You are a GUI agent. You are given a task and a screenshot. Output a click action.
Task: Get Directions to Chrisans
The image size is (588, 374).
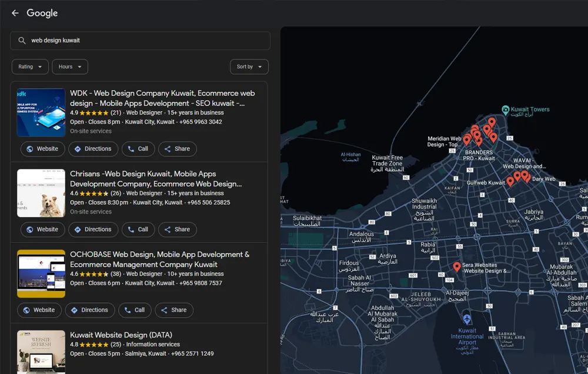pos(93,229)
